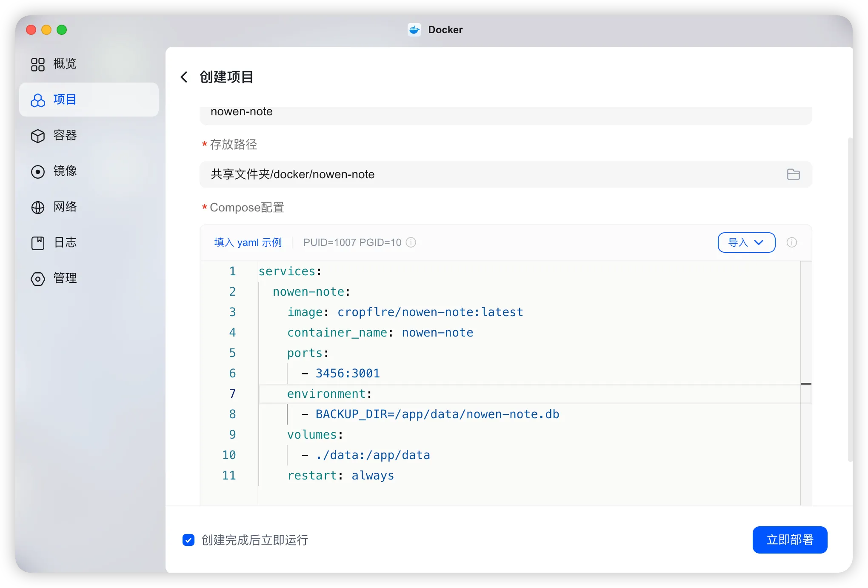Viewport: 868px width, 588px height.
Task: Click the services: line in editor
Action: click(x=290, y=271)
